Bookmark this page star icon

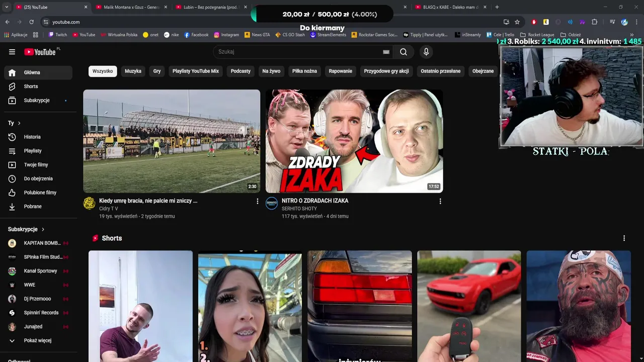coord(517,22)
